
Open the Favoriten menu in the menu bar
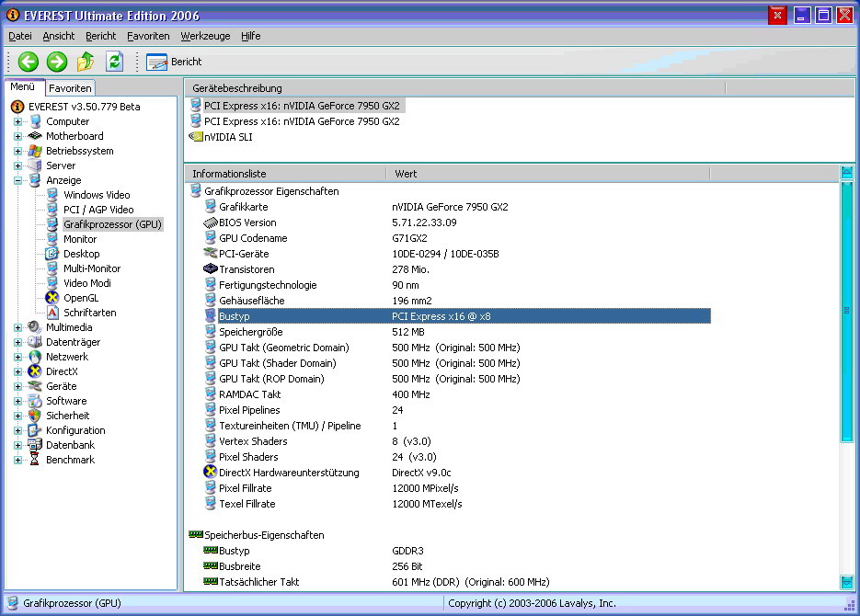(148, 36)
